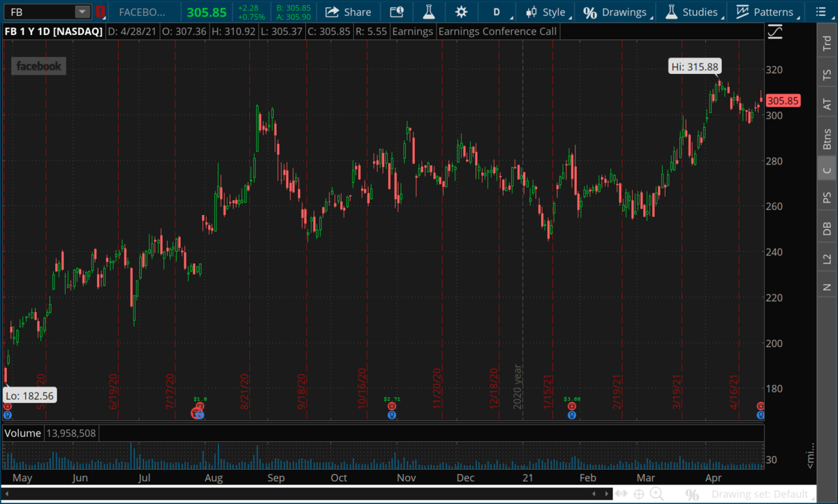The height and width of the screenshot is (504, 838).
Task: Open chart settings gear icon
Action: pos(461,12)
